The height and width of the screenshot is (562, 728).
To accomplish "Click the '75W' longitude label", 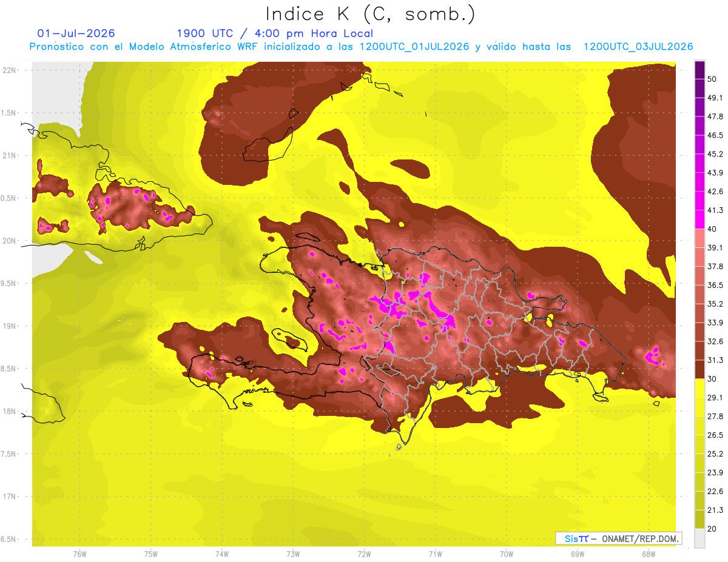I will [x=151, y=554].
